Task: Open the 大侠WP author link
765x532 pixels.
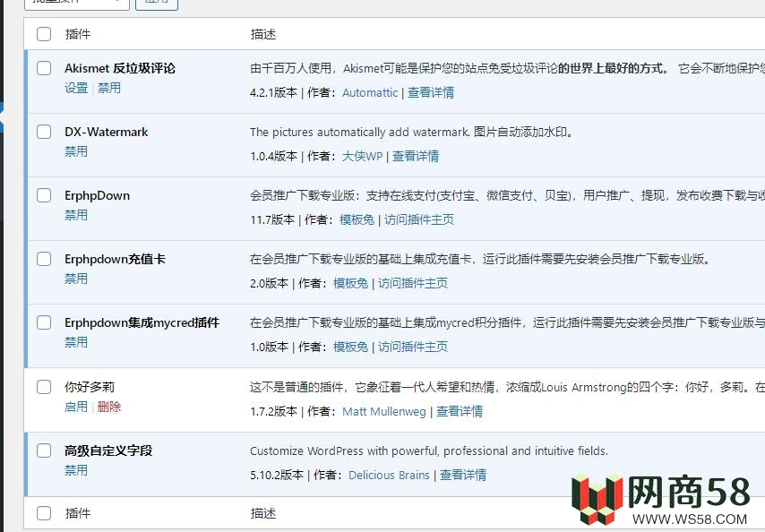Action: point(363,156)
